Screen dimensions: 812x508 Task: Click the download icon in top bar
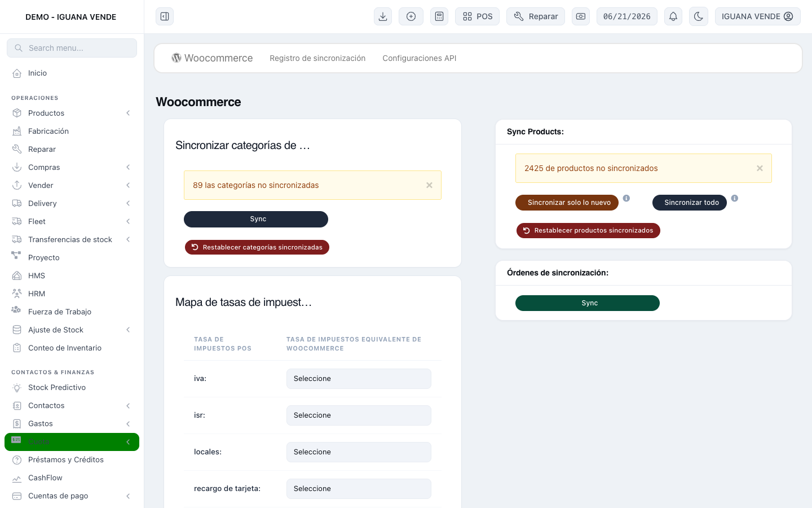[x=383, y=16]
